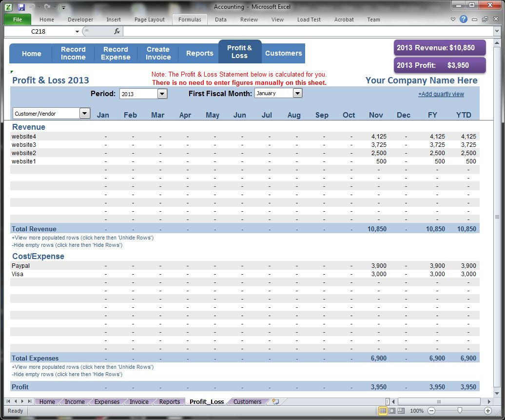Open the Review ribbon tab
Viewport: 505px width, 420px height.
pos(249,20)
